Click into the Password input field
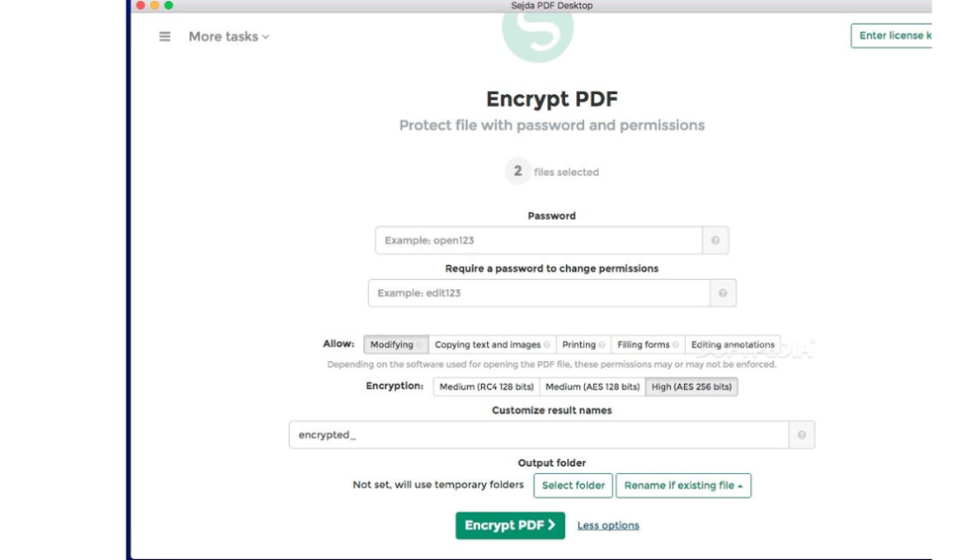 [538, 241]
